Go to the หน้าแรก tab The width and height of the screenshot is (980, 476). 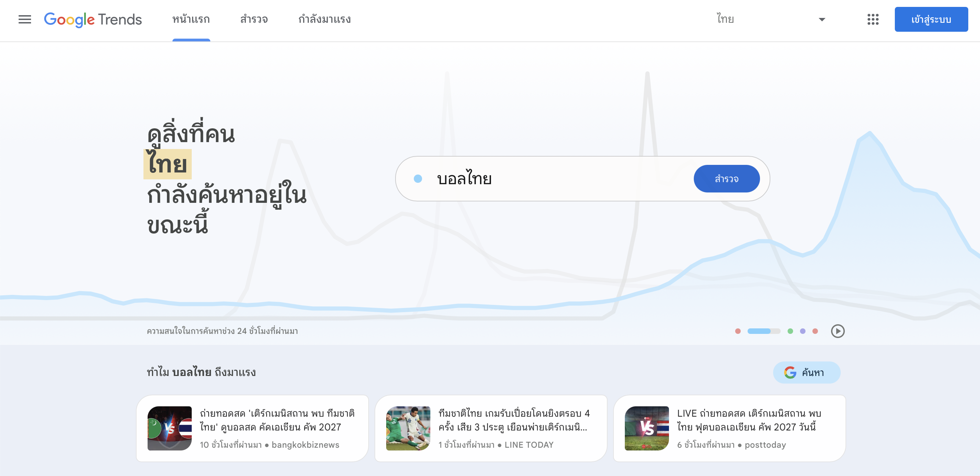click(x=191, y=19)
